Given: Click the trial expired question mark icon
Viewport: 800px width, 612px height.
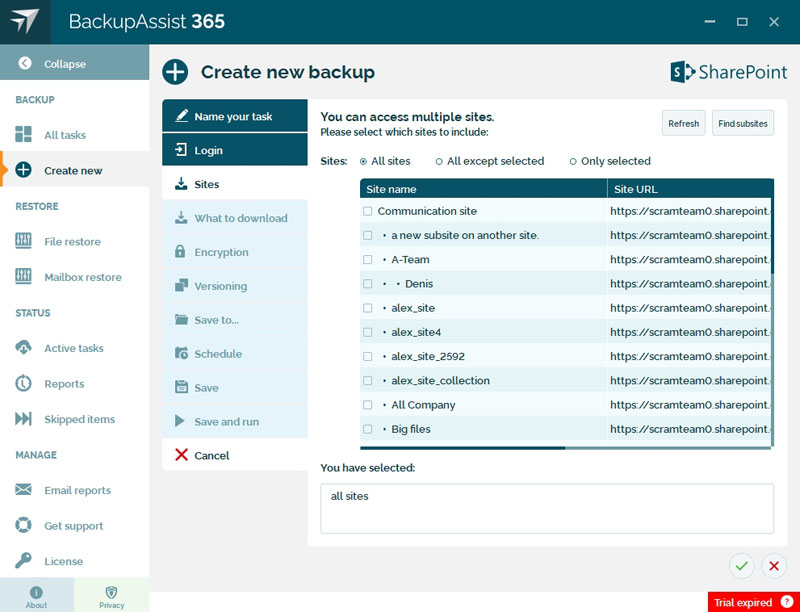Looking at the screenshot, I should (787, 602).
